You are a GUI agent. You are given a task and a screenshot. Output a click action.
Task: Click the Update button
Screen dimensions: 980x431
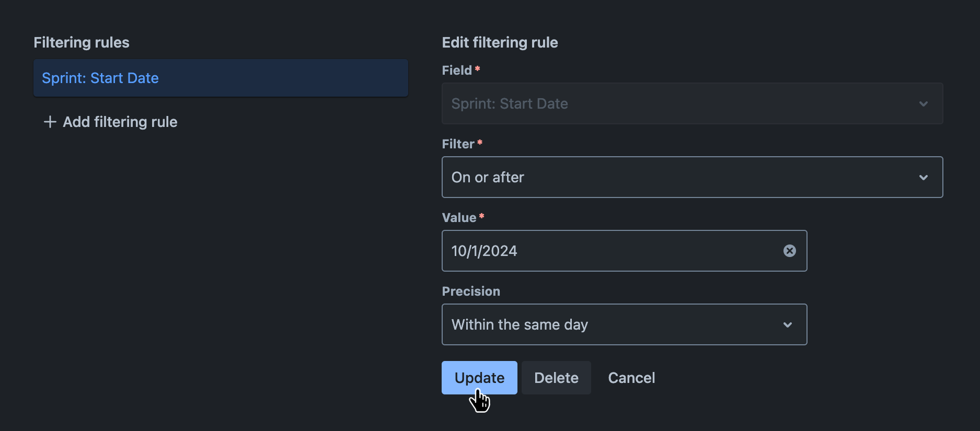tap(479, 377)
